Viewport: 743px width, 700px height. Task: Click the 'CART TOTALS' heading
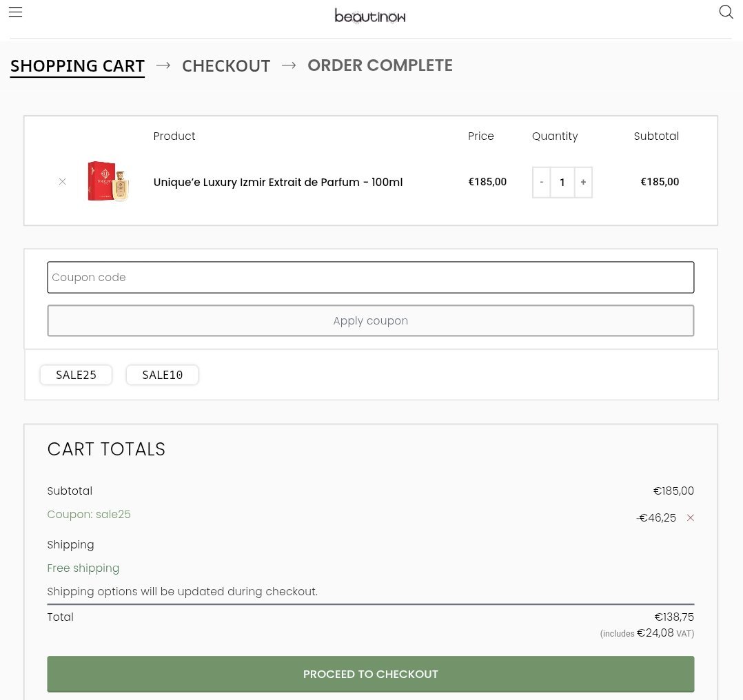106,449
